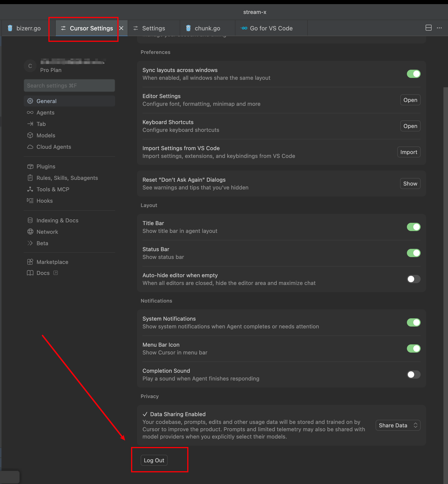Enable the Completion Sound toggle
Viewport: 448px width, 484px height.
point(413,374)
